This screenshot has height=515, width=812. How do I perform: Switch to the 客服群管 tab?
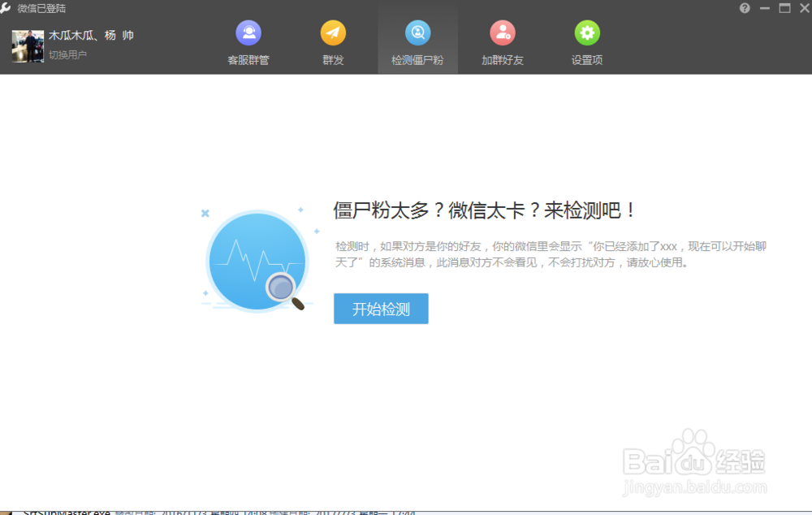(248, 59)
